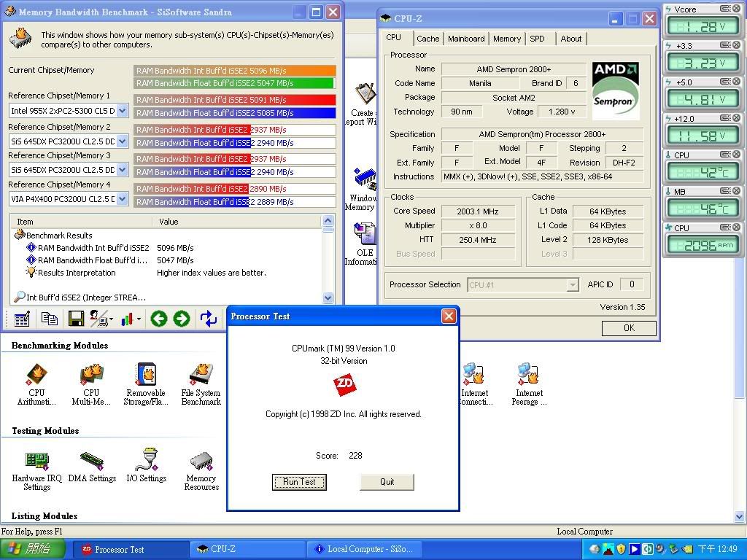This screenshot has height=560, width=747.
Task: Open options table icon in Sandra toolbar
Action: click(21, 319)
